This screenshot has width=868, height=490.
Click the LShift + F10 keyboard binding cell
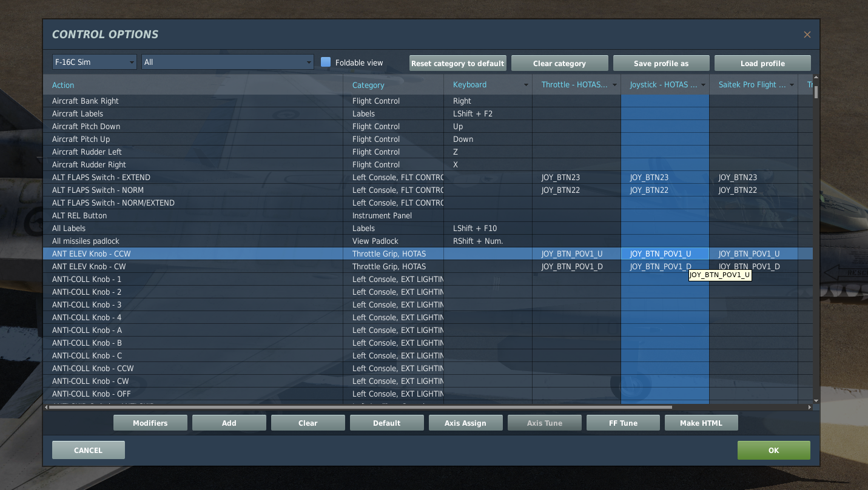click(488, 228)
